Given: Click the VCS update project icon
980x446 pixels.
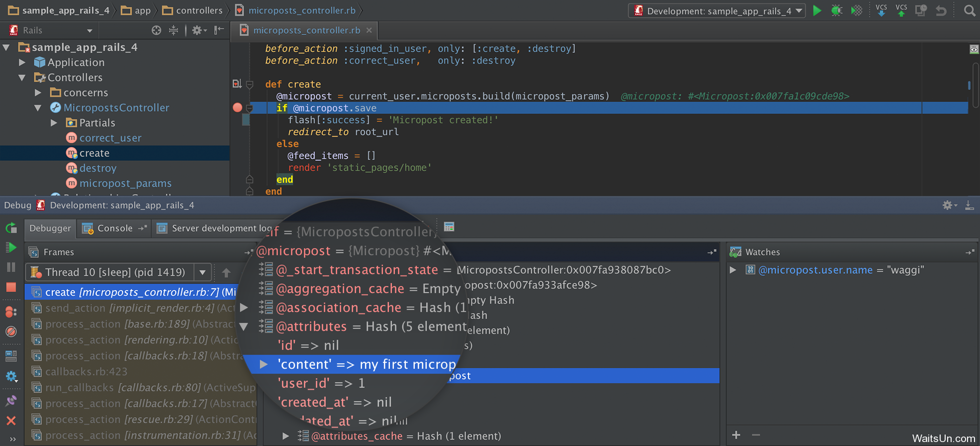Looking at the screenshot, I should [x=881, y=10].
